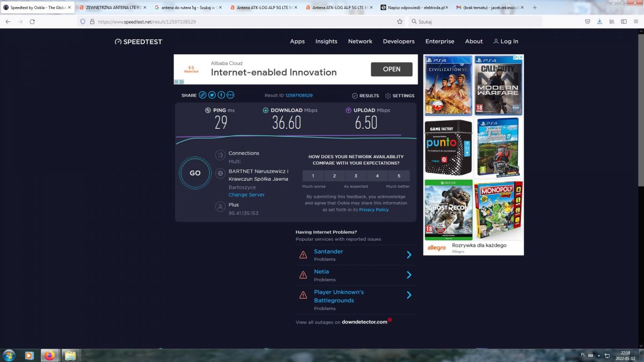
Task: Click Change Server link
Action: click(246, 195)
